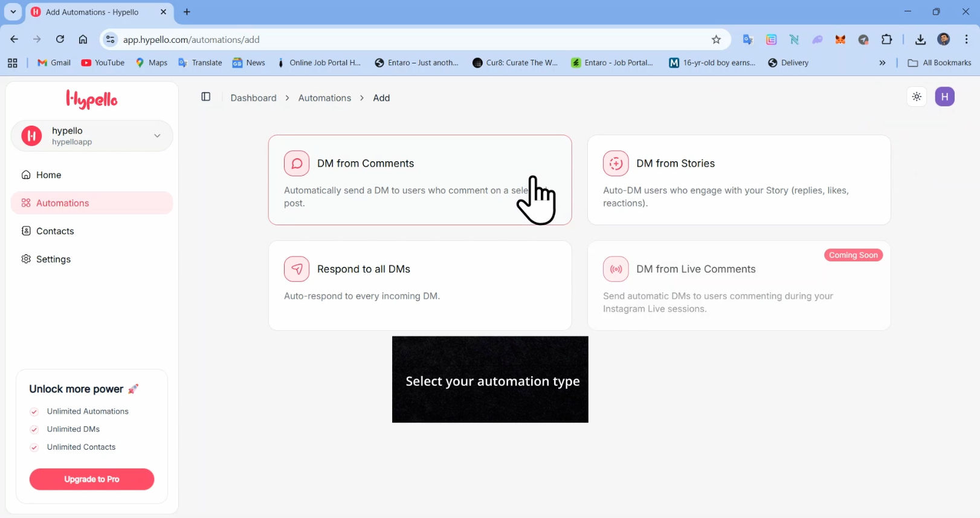
Task: Expand the hypello account switcher dropdown
Action: pyautogui.click(x=157, y=136)
